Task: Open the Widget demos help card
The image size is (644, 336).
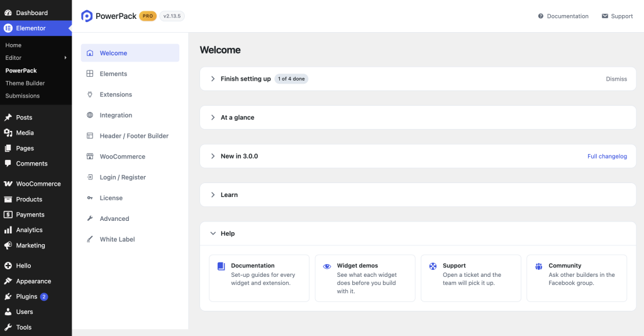Action: tap(365, 278)
